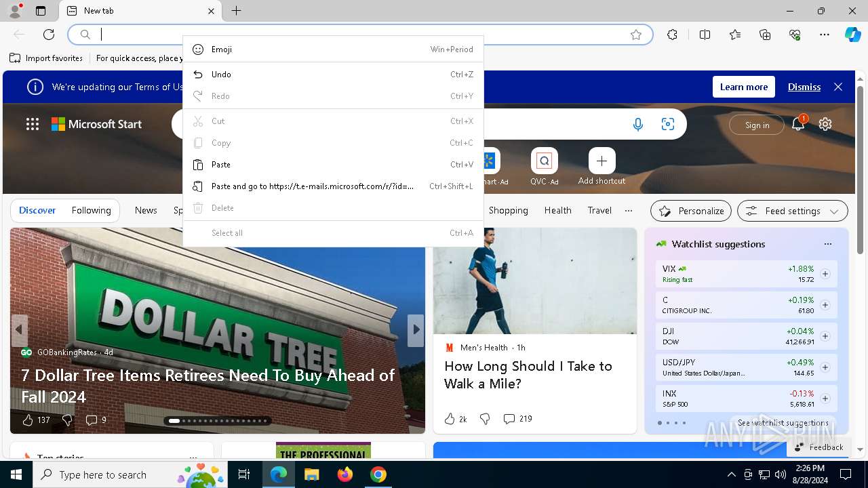868x488 pixels.
Task: Open Settings and more ellipsis
Action: [x=825, y=35]
